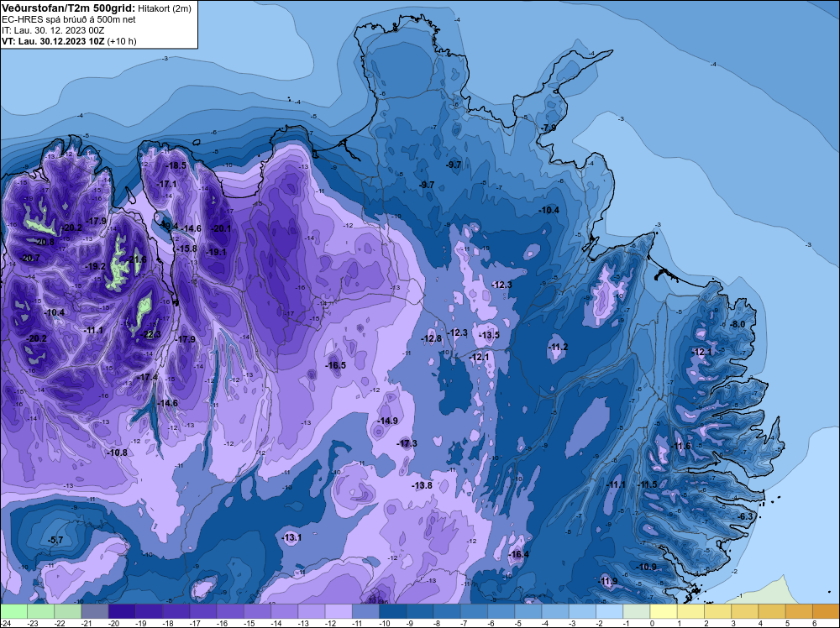This screenshot has height=628, width=840.
Task: Click the -21.6 temperature label
Action: coord(137,259)
